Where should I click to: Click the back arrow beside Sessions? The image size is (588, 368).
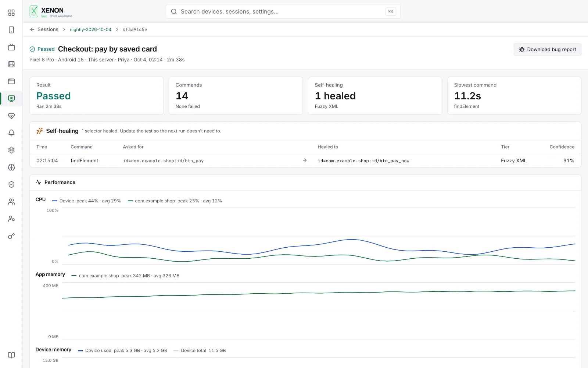[x=32, y=29]
